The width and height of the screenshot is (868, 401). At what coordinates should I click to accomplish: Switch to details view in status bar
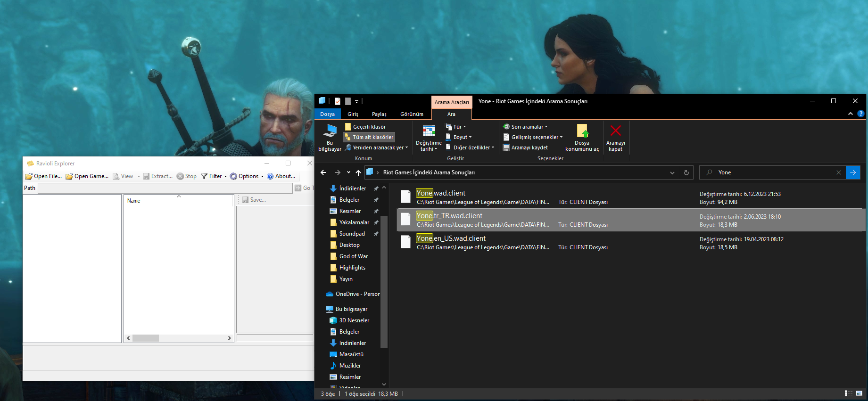[848, 393]
